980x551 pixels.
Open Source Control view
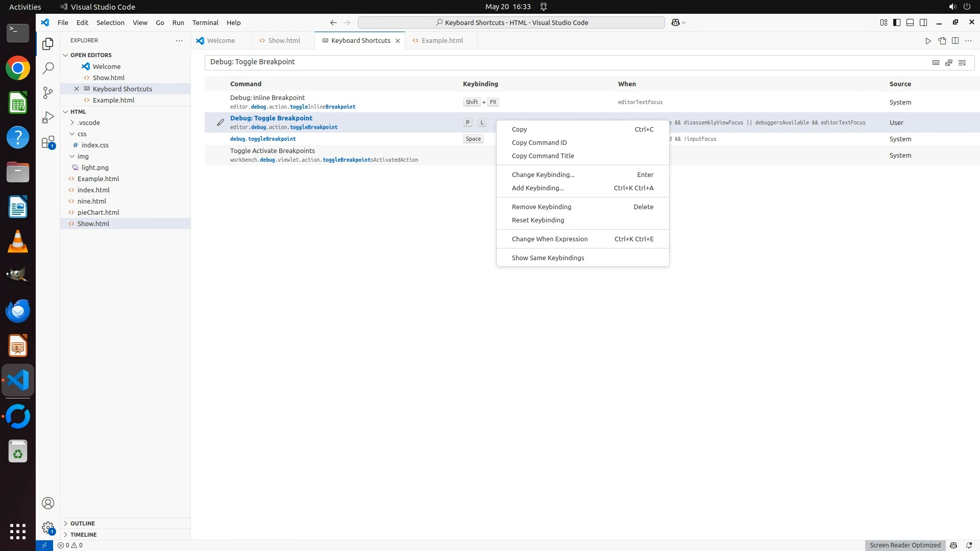click(48, 92)
